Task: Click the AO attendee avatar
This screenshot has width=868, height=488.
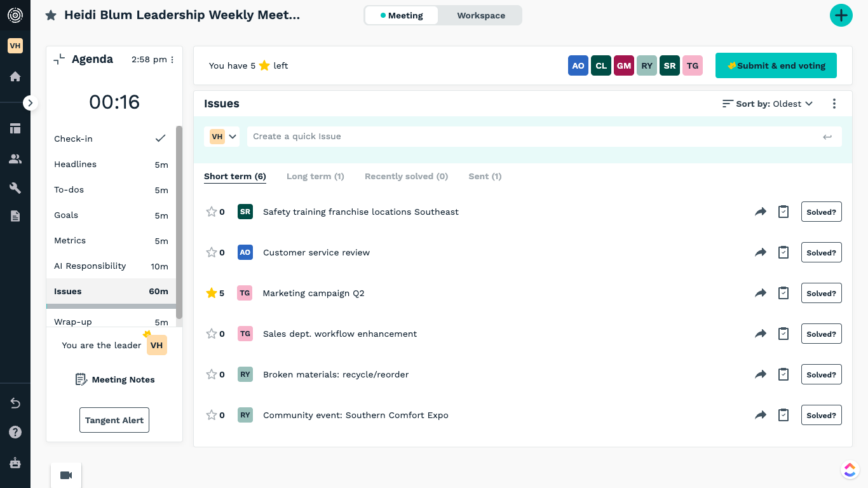Action: click(x=578, y=65)
